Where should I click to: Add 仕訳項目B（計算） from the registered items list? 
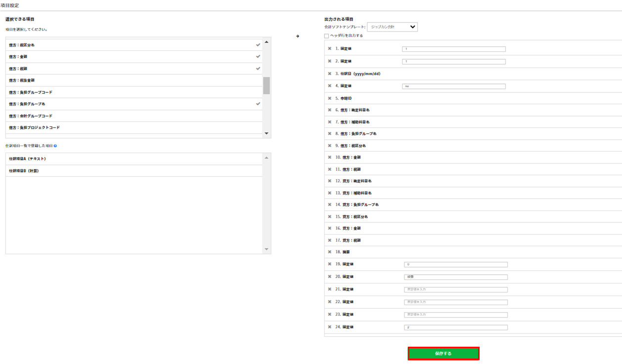pos(133,171)
